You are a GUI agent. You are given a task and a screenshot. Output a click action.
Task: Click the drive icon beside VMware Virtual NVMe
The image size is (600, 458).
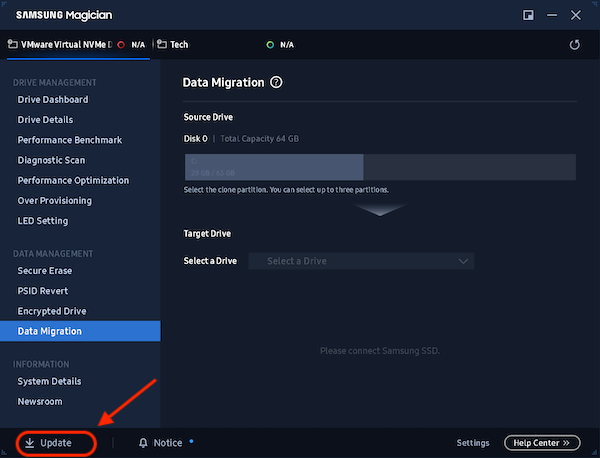pyautogui.click(x=13, y=44)
